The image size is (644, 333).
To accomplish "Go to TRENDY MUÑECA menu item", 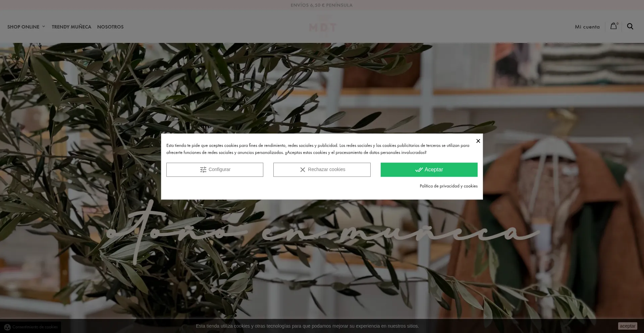I will click(71, 27).
